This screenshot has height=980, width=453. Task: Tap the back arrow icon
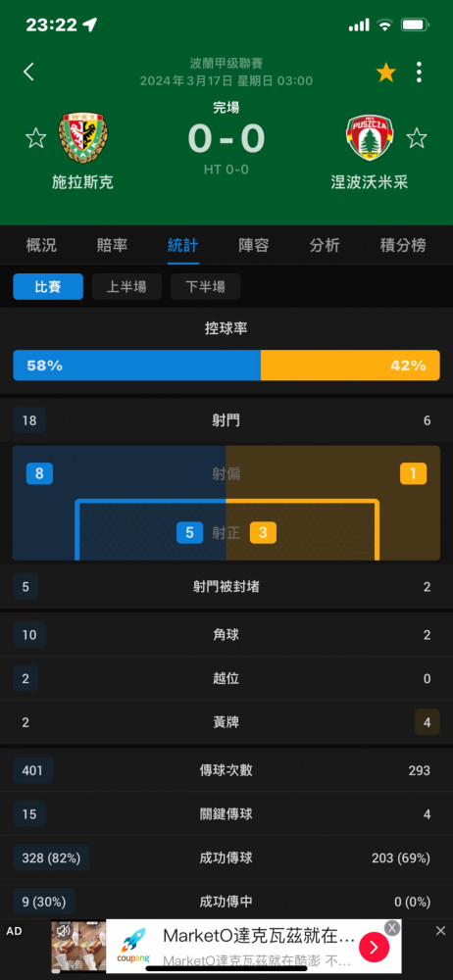pyautogui.click(x=28, y=72)
